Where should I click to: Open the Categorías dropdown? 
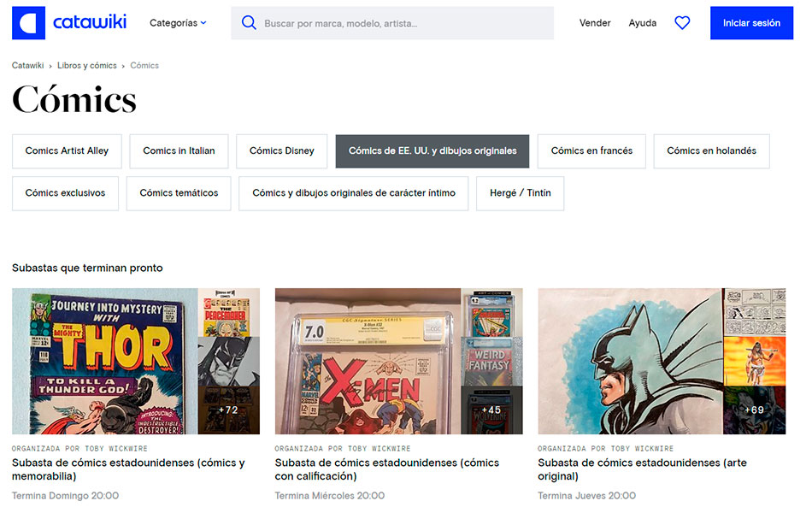pos(178,23)
